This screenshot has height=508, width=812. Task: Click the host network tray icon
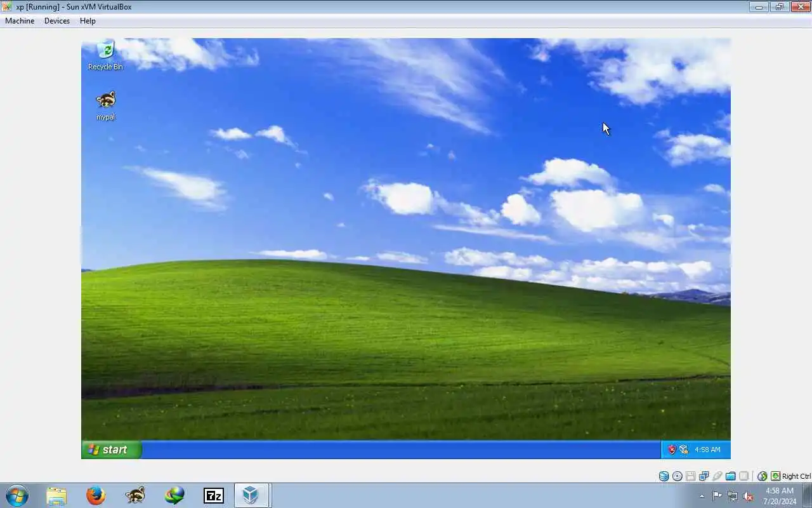(733, 496)
